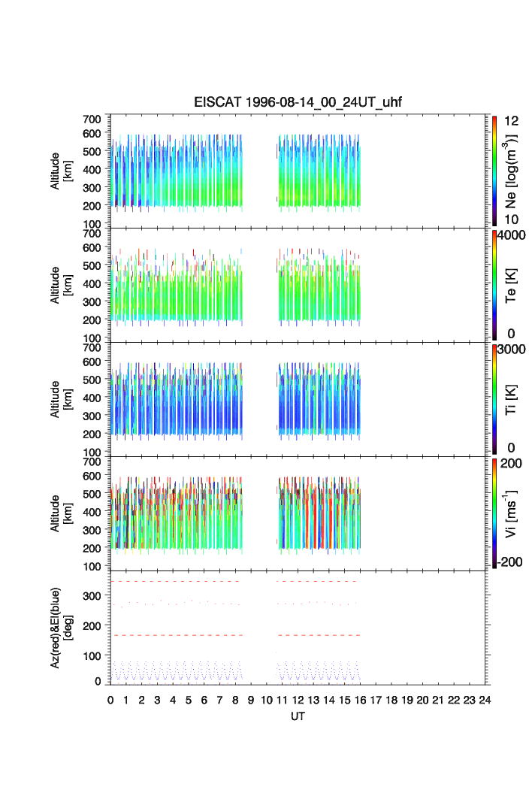
Task: Click the Te [K] color bar label
Action: click(511, 286)
